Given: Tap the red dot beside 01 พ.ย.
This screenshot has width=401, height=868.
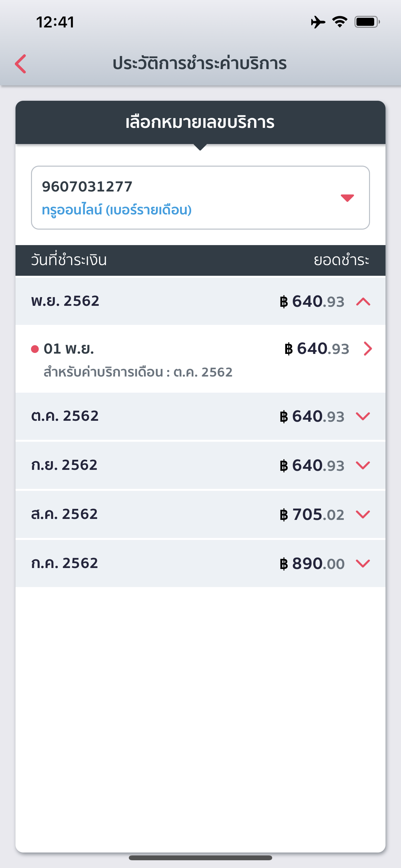Looking at the screenshot, I should (35, 349).
